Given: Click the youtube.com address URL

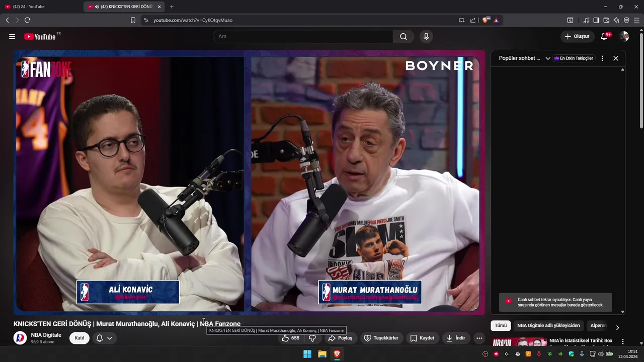Looking at the screenshot, I should click(193, 20).
